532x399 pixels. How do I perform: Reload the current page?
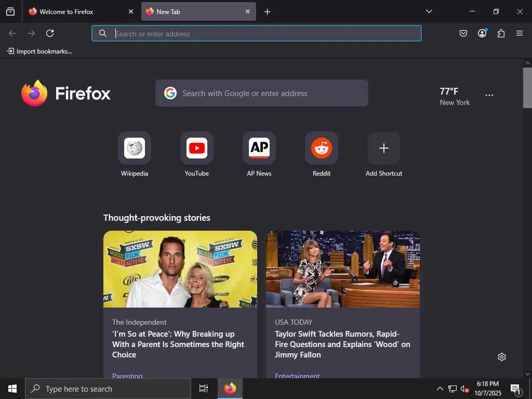(x=50, y=33)
